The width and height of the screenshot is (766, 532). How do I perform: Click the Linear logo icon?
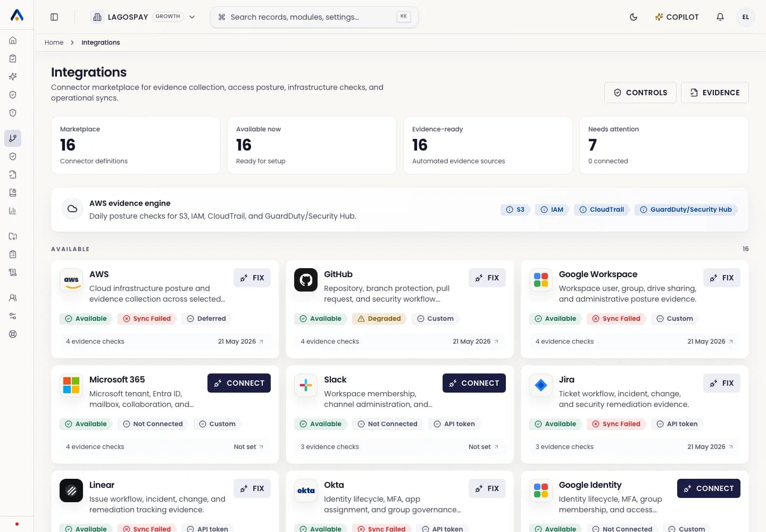pyautogui.click(x=71, y=491)
